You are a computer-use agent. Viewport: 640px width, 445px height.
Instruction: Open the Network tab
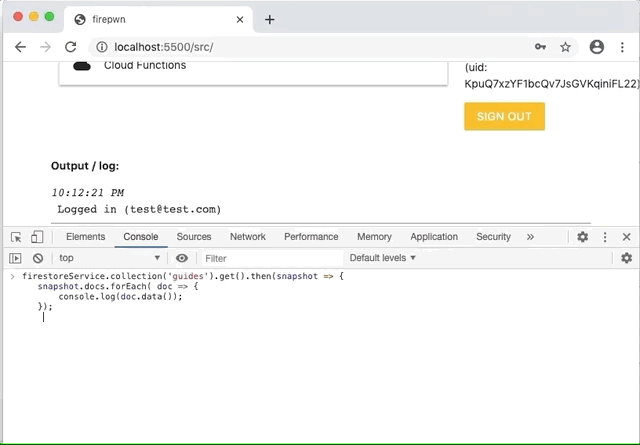point(248,237)
